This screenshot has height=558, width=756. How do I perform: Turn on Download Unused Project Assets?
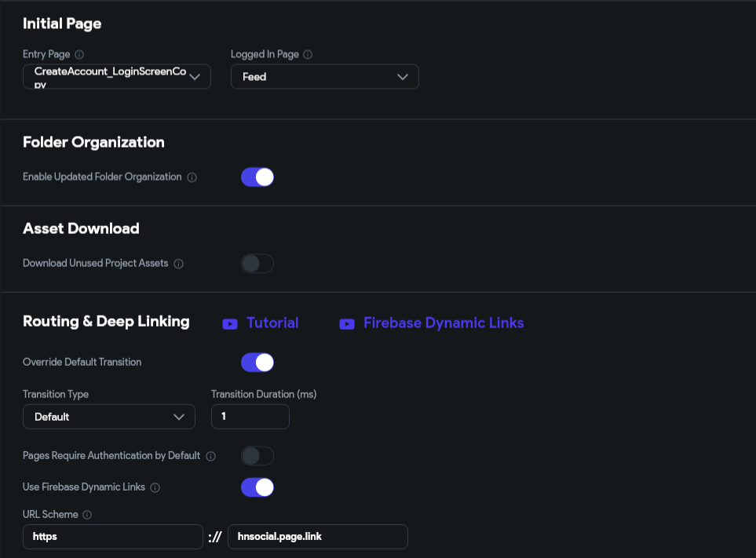[257, 263]
